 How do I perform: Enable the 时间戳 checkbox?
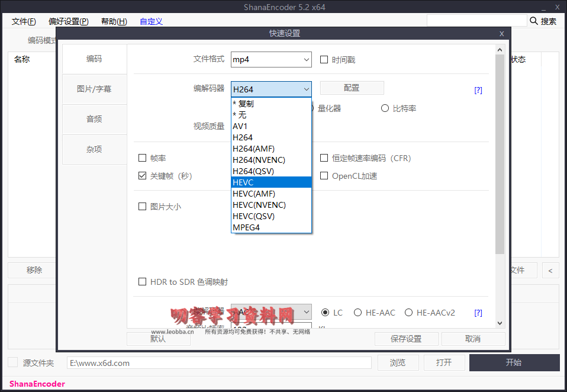tap(324, 59)
